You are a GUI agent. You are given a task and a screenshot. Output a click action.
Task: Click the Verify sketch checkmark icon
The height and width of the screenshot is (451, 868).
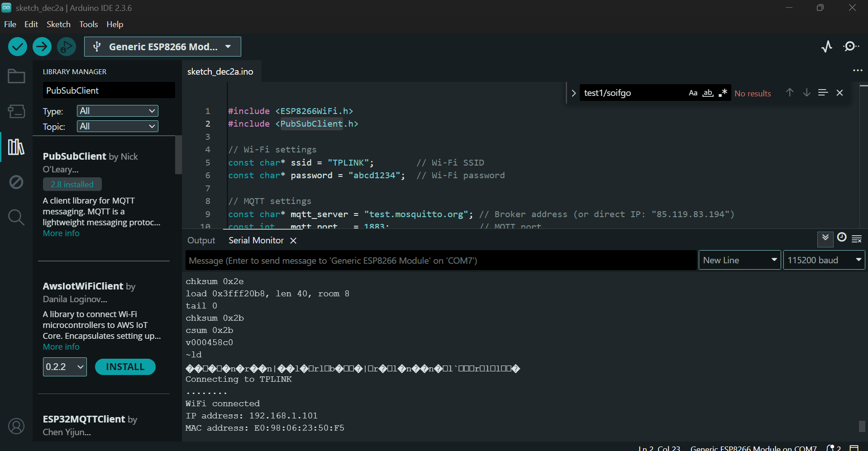[17, 46]
